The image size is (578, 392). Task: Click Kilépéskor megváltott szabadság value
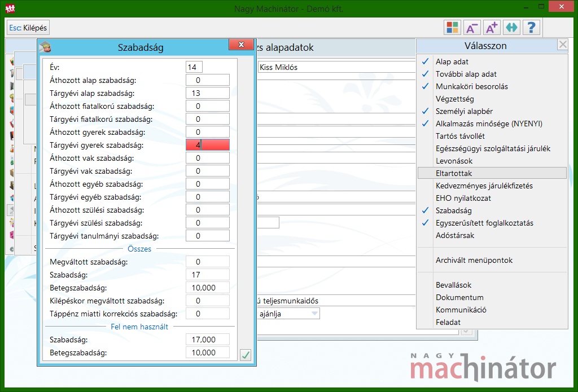click(x=208, y=301)
